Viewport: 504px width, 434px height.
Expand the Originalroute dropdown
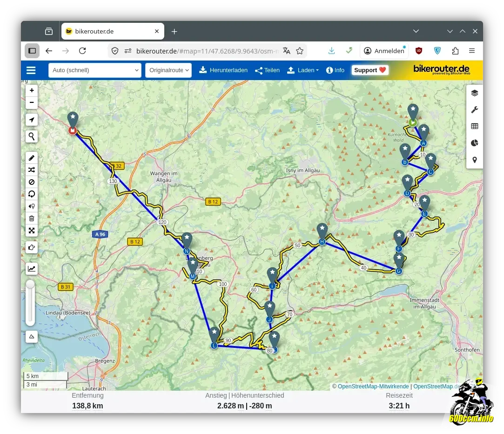click(168, 70)
